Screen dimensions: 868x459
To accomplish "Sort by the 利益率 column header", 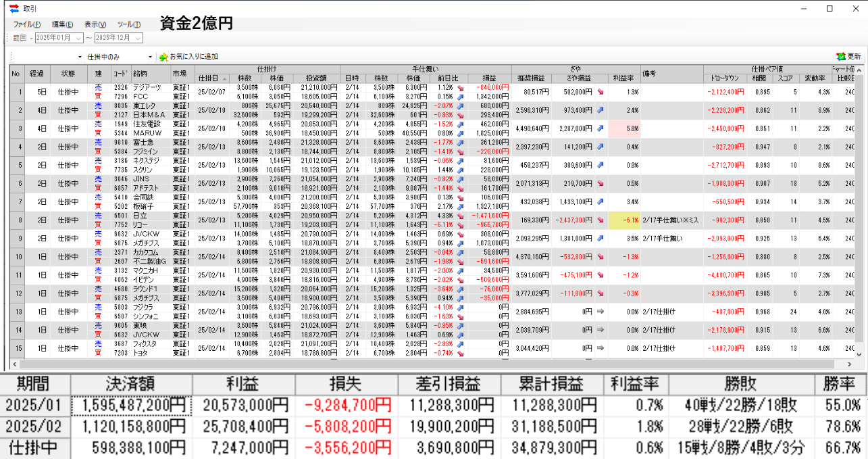I will click(623, 78).
